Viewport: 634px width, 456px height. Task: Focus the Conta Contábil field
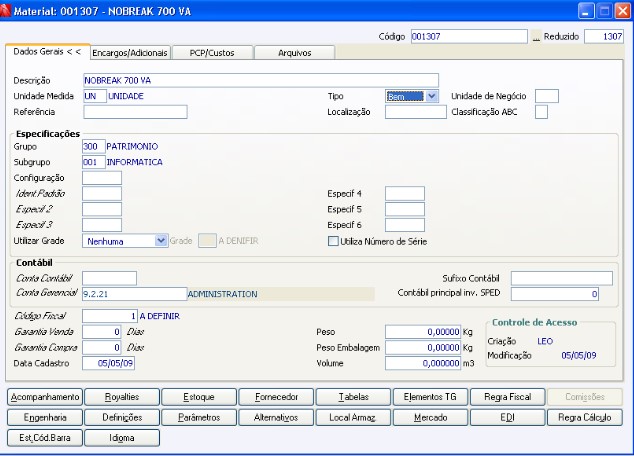(x=109, y=278)
